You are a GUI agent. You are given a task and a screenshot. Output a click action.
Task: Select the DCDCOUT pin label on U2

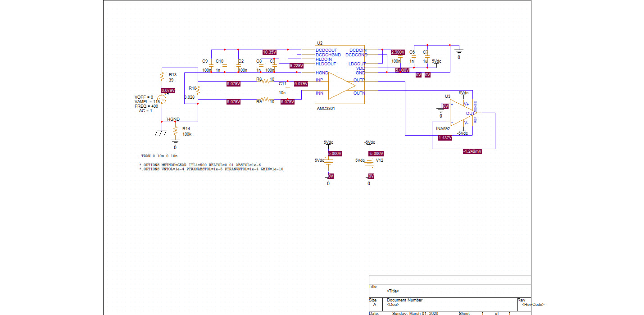(x=327, y=50)
